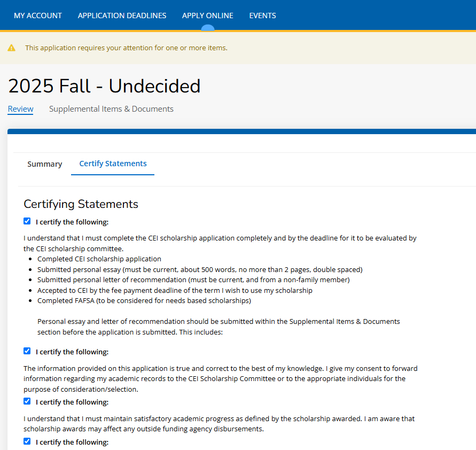This screenshot has height=450, width=476.
Task: Open the EVENTS section
Action: 262,15
